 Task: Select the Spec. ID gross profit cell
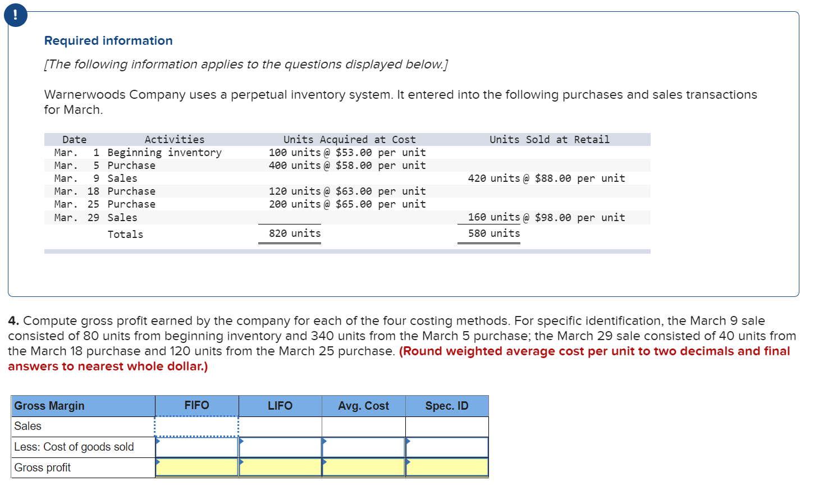(447, 468)
